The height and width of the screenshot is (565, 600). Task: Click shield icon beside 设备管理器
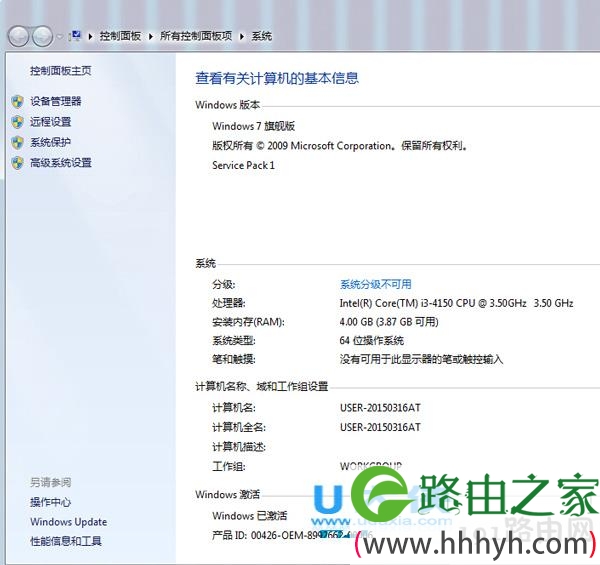point(17,102)
